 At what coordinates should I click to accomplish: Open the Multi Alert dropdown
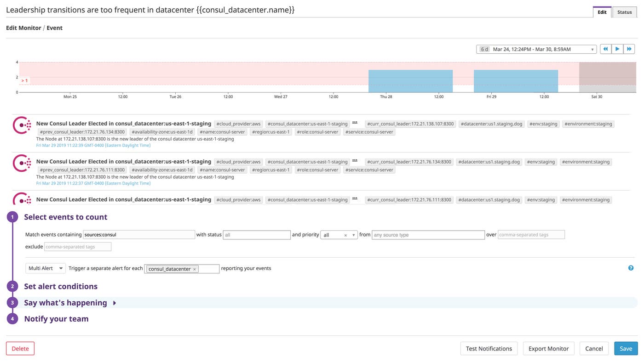pyautogui.click(x=46, y=268)
